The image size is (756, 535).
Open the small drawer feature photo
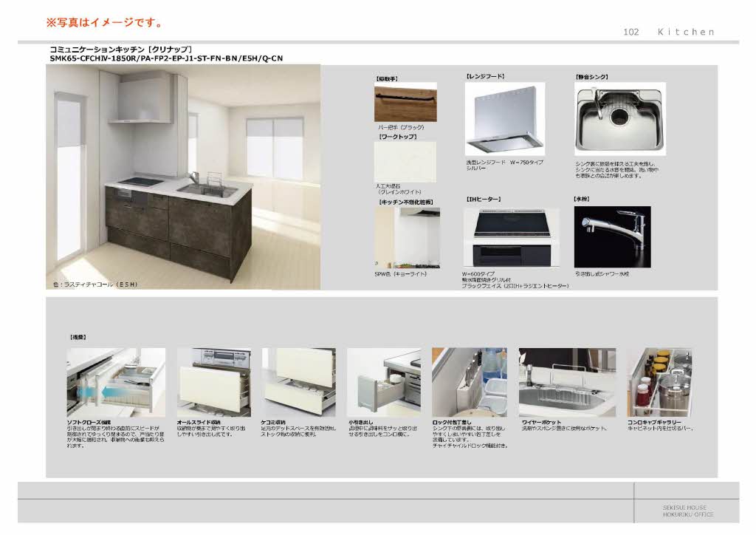pos(383,381)
